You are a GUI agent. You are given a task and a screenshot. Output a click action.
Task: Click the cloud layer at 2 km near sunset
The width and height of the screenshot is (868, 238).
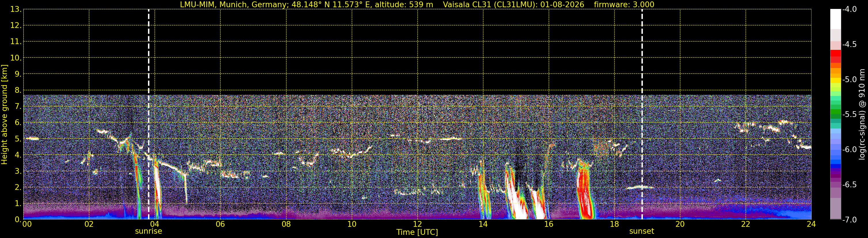640,187
